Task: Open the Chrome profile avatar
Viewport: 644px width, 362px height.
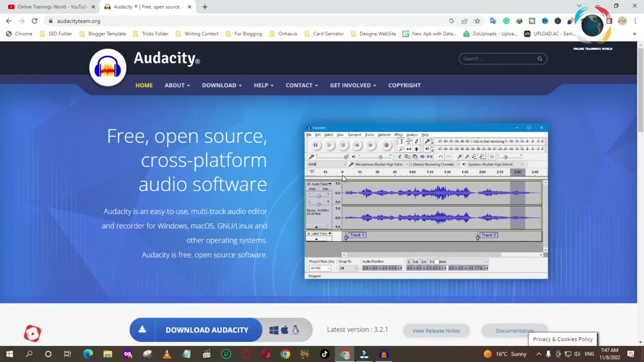Action: pyautogui.click(x=622, y=21)
